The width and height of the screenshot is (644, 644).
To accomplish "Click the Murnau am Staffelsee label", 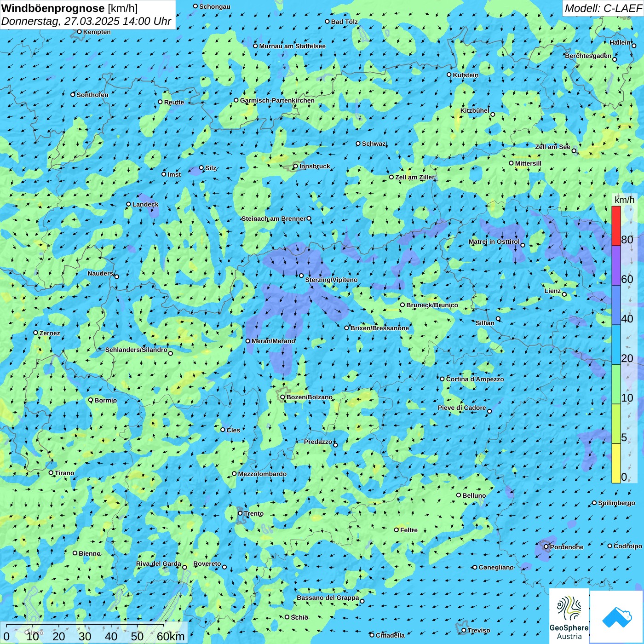I will click(292, 46).
